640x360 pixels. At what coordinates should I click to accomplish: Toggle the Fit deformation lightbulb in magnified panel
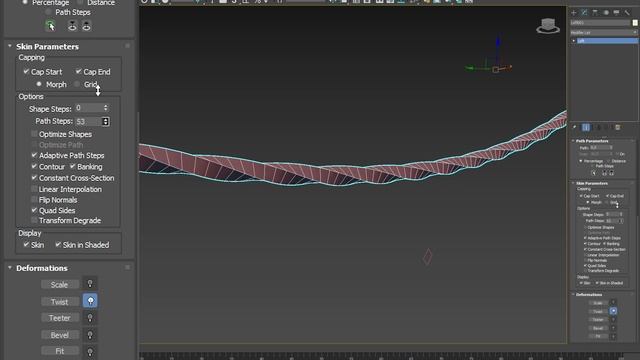90,351
